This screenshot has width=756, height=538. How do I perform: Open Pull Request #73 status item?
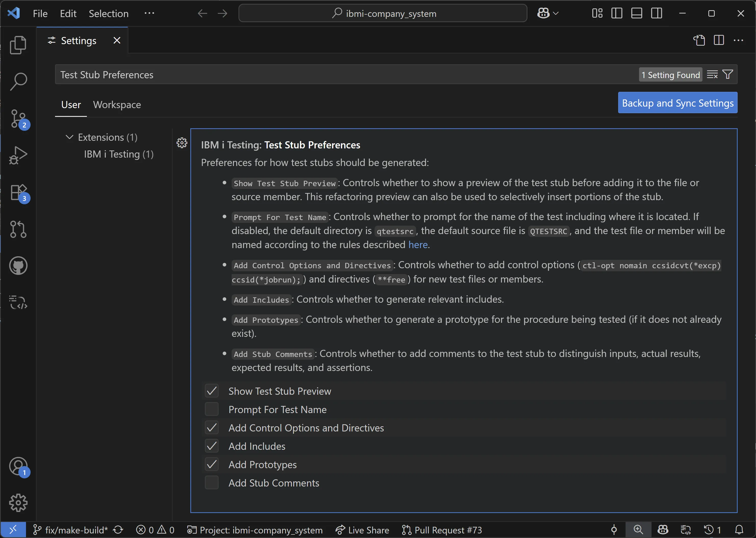442,530
